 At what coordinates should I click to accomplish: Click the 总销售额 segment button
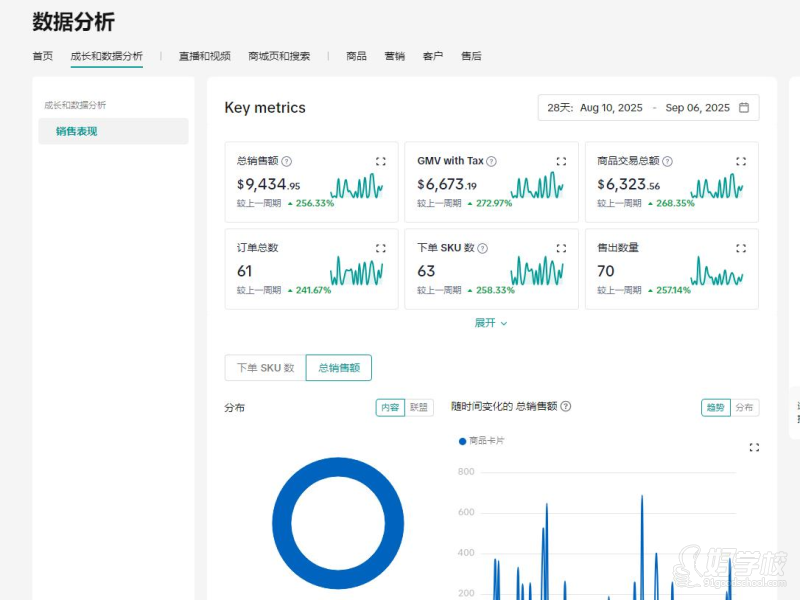[339, 368]
